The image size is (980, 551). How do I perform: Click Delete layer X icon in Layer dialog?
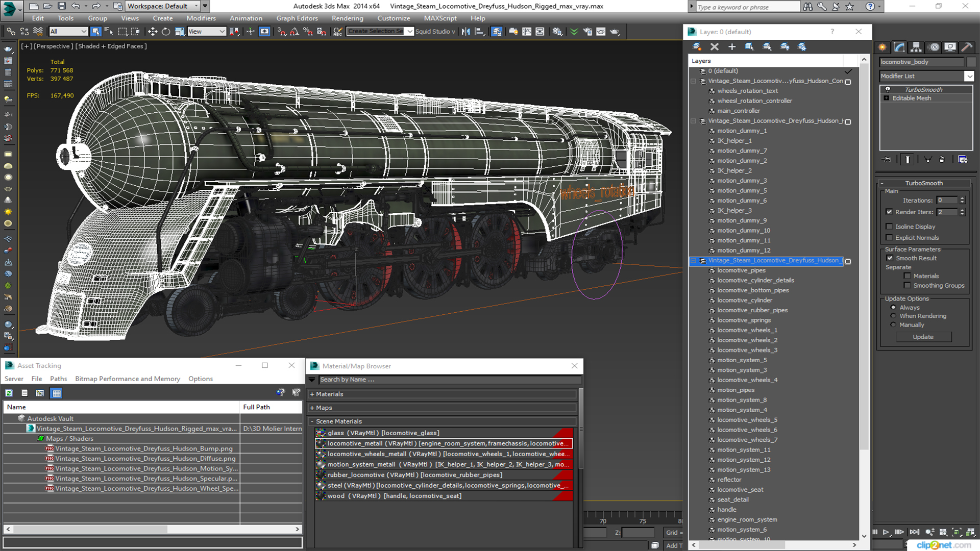[x=715, y=47]
